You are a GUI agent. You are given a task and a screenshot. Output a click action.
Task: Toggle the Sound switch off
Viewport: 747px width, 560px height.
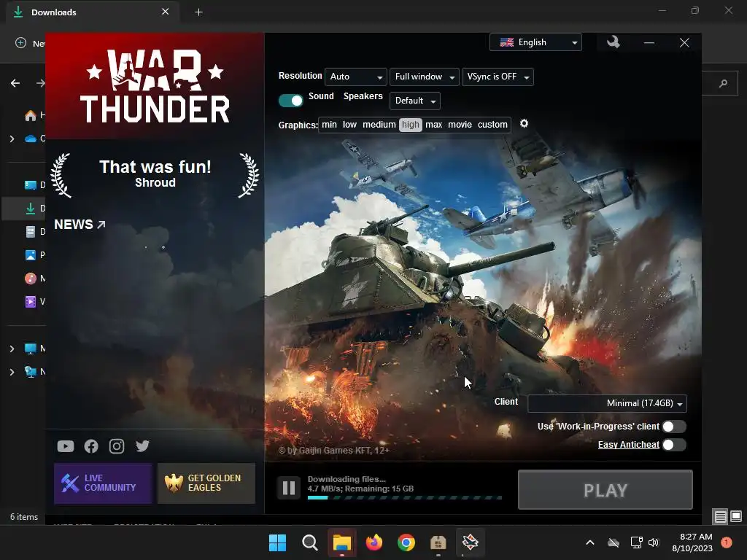(x=290, y=101)
